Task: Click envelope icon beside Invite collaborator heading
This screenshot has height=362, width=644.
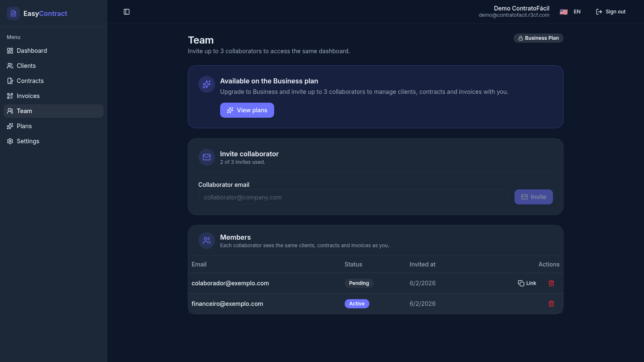Action: pyautogui.click(x=207, y=157)
